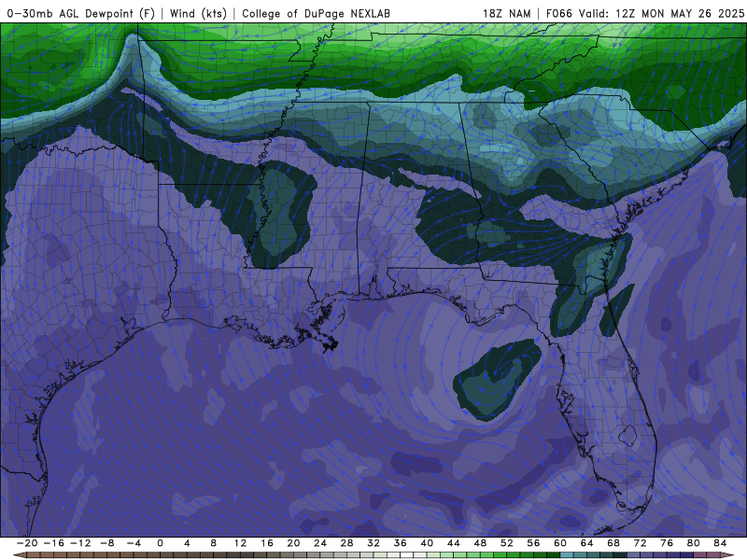Click the "F066 Valid: 12Z MON MAY 26 2025" text
The image size is (747, 560).
pos(645,13)
